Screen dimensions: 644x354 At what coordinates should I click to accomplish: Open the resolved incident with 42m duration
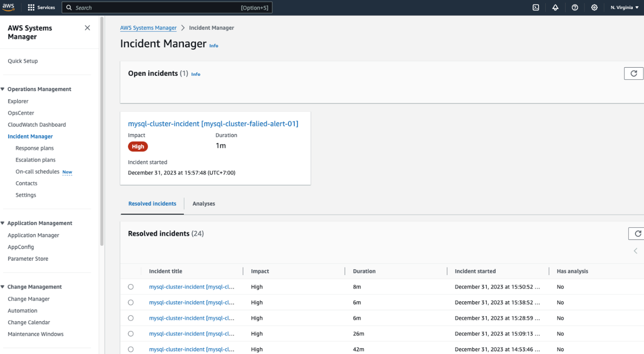tap(191, 349)
